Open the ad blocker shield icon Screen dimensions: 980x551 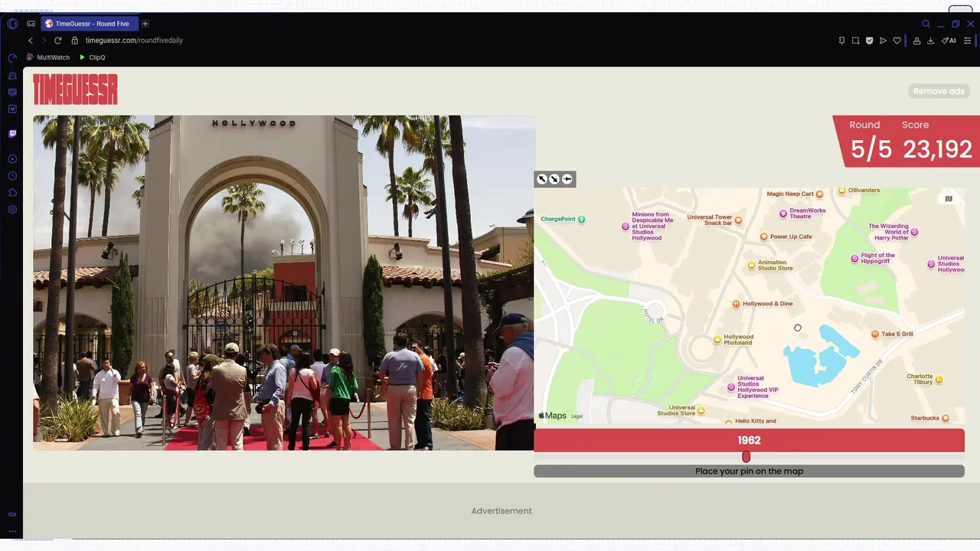pyautogui.click(x=869, y=41)
